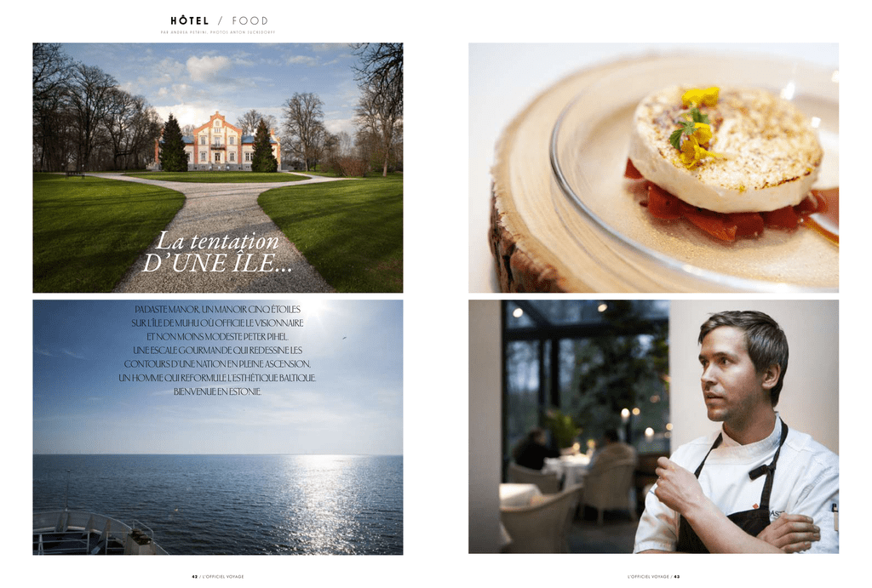872x588 pixels.
Task: Select the Padaste Manor intro paragraph
Action: [217, 350]
